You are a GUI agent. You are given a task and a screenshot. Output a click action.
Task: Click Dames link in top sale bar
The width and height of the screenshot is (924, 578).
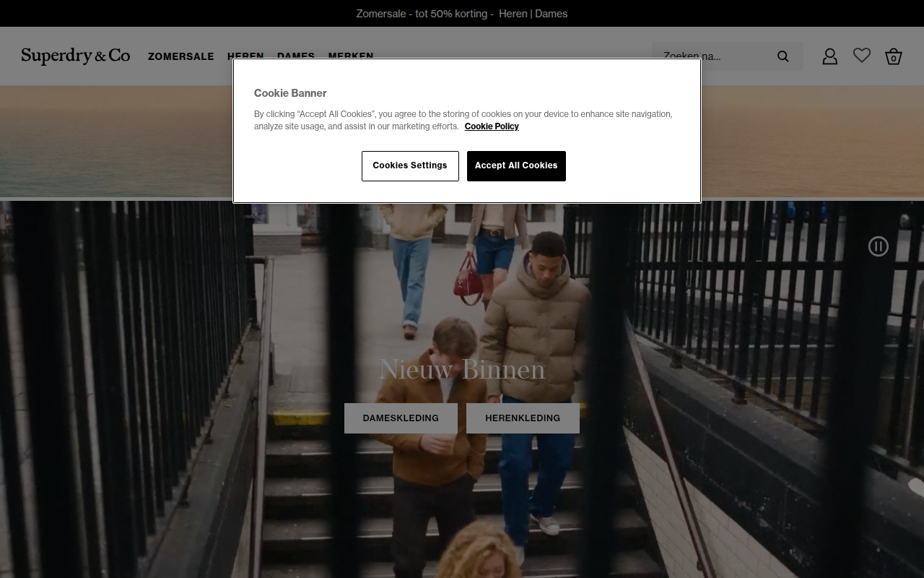pos(552,14)
